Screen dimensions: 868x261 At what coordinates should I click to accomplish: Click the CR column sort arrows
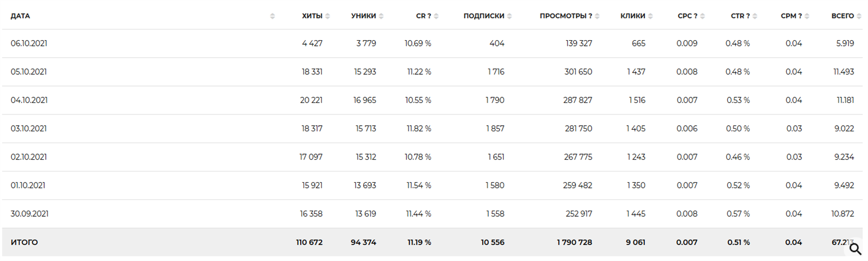tap(436, 16)
